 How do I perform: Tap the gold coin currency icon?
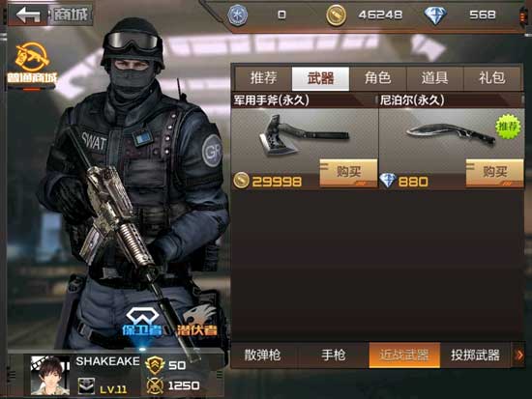(336, 14)
